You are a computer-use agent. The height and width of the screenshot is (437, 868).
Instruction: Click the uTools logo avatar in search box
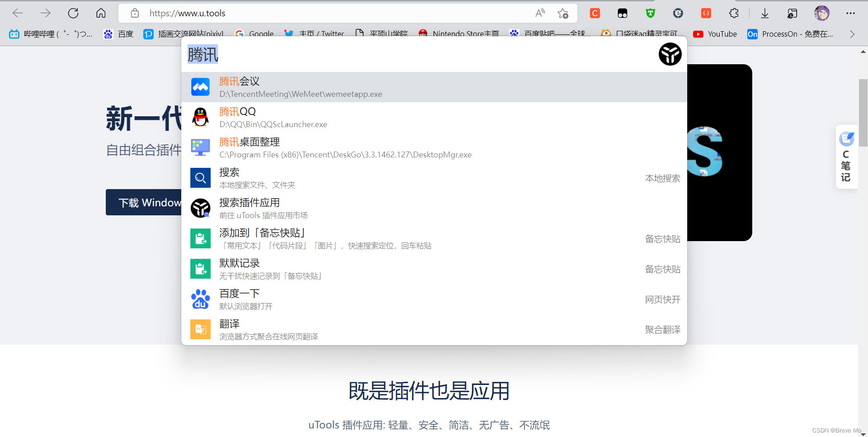tap(670, 54)
